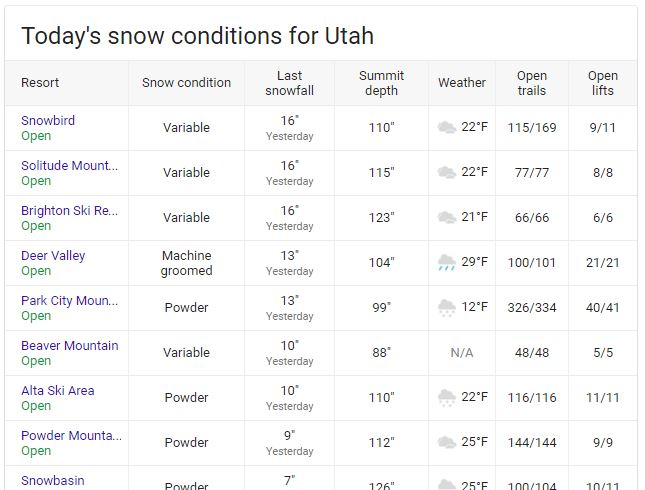Click the cloud icon for Powder Mountain
Screen dimensions: 645x490
coord(447,442)
